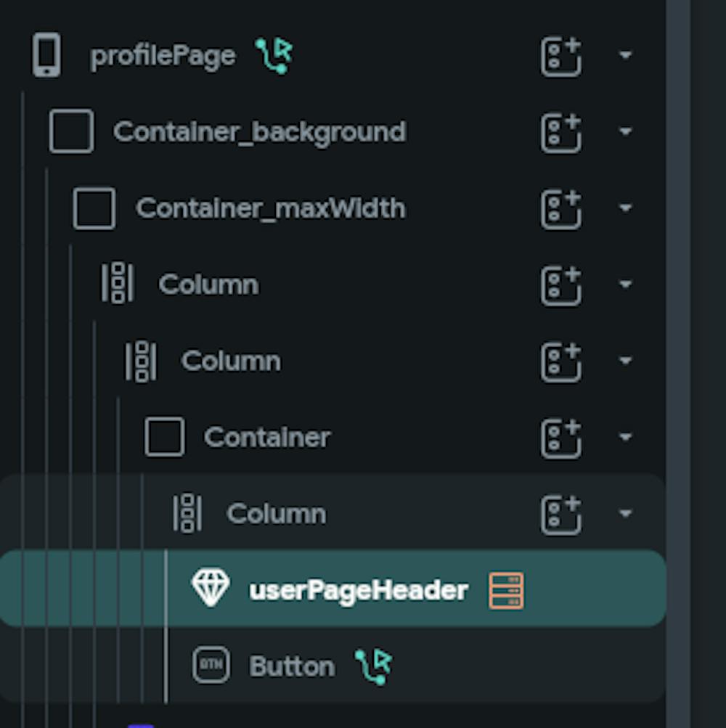Collapse the Container_background node
This screenshot has width=726, height=728.
[x=625, y=132]
